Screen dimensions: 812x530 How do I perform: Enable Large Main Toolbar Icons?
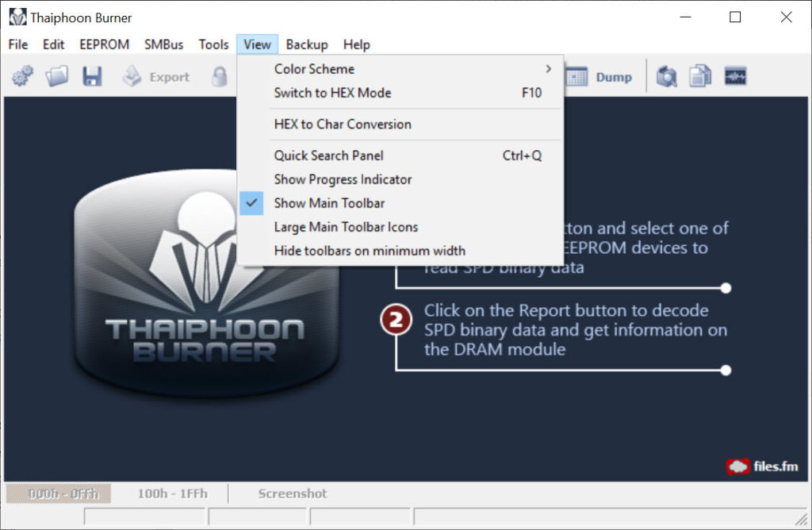(x=400, y=227)
